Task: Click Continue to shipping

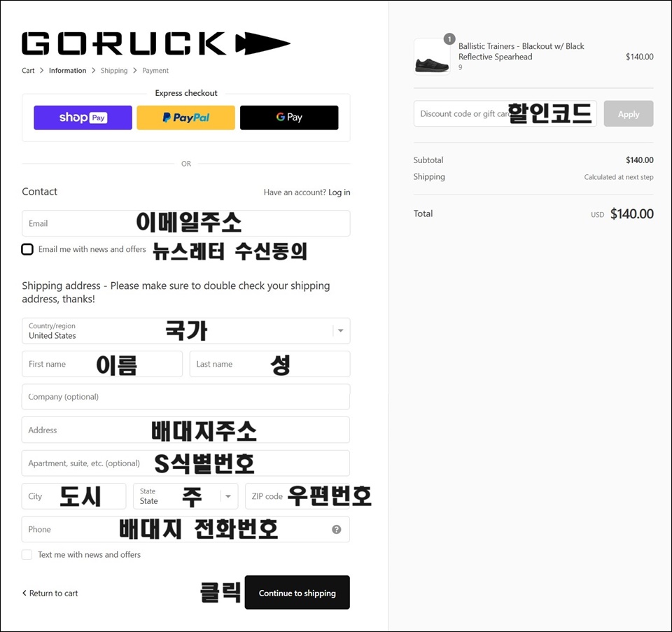Action: [x=297, y=593]
